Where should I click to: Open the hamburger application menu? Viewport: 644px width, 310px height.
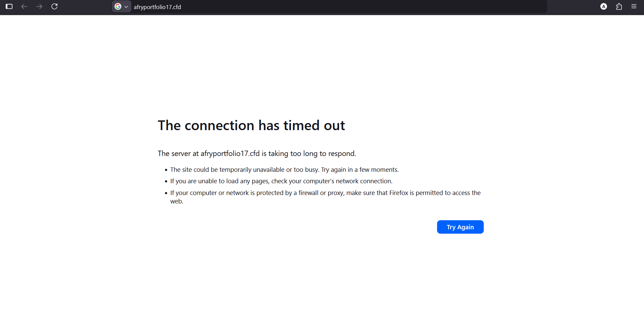click(x=634, y=6)
